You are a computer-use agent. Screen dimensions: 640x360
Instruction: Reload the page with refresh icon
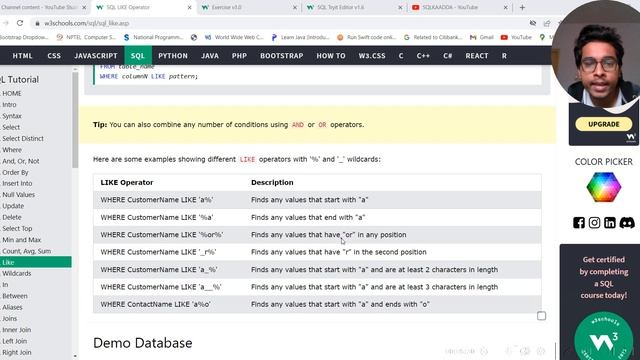point(20,23)
